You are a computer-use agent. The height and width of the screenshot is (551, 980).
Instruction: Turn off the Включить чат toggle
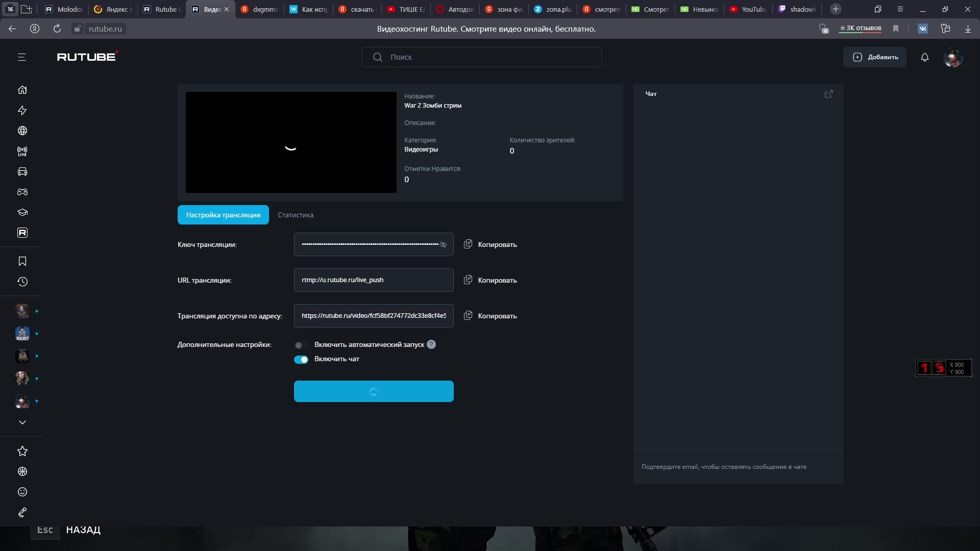pos(301,360)
